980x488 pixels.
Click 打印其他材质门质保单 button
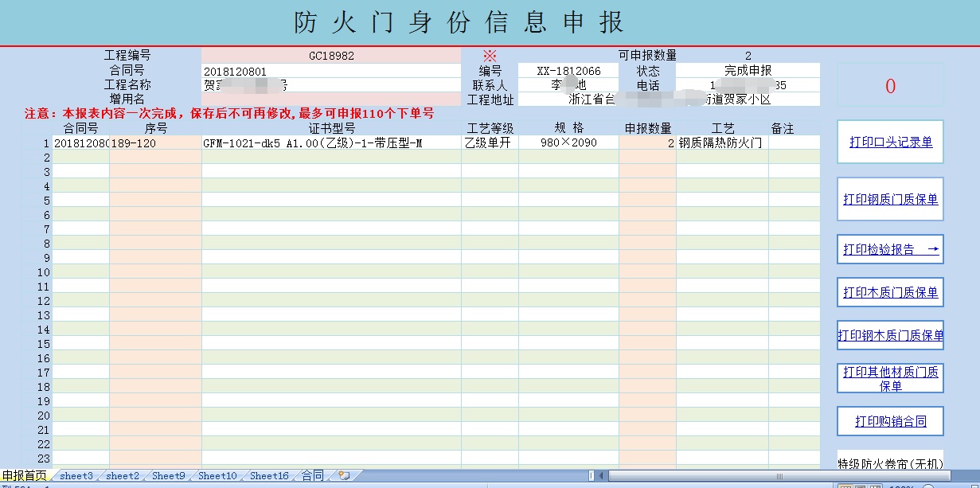click(890, 378)
